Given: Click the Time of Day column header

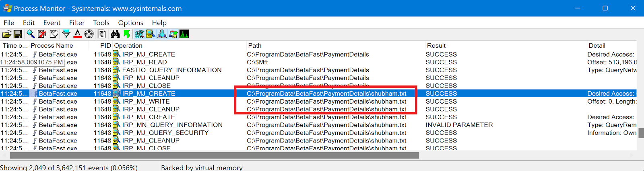Looking at the screenshot, I should point(15,46).
